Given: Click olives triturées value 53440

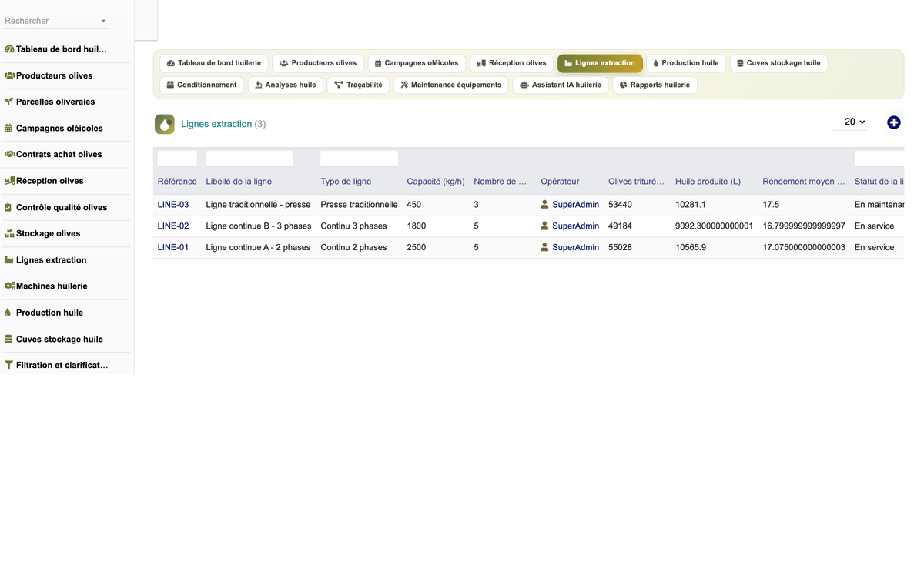Looking at the screenshot, I should [x=620, y=205].
